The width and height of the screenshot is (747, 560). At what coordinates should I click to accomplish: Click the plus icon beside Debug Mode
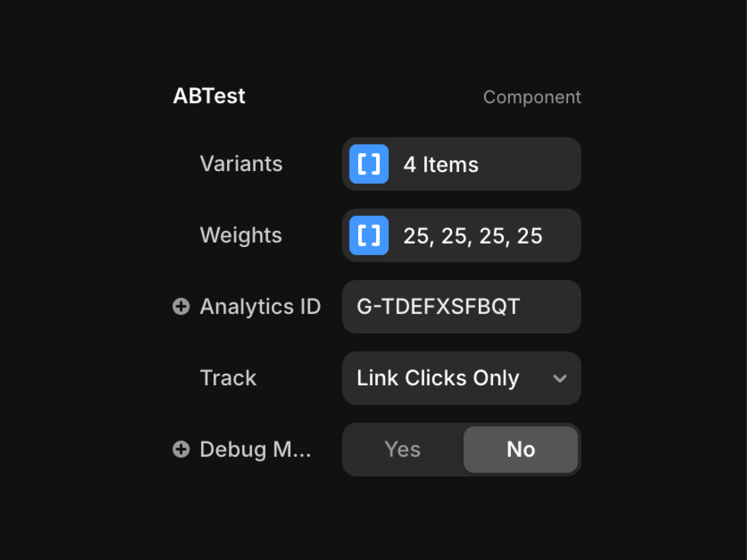click(181, 449)
